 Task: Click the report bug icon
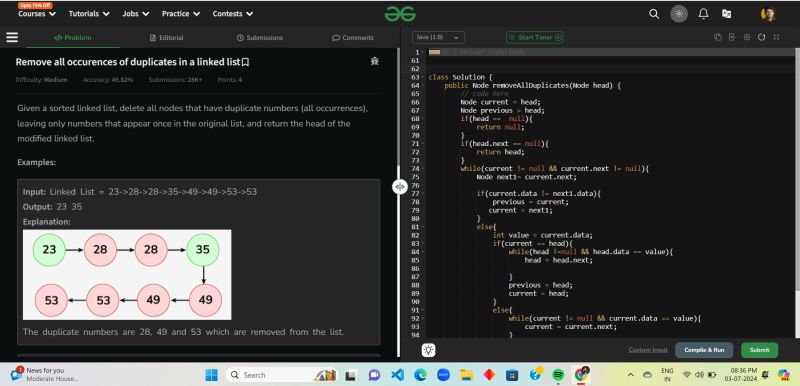tap(374, 62)
